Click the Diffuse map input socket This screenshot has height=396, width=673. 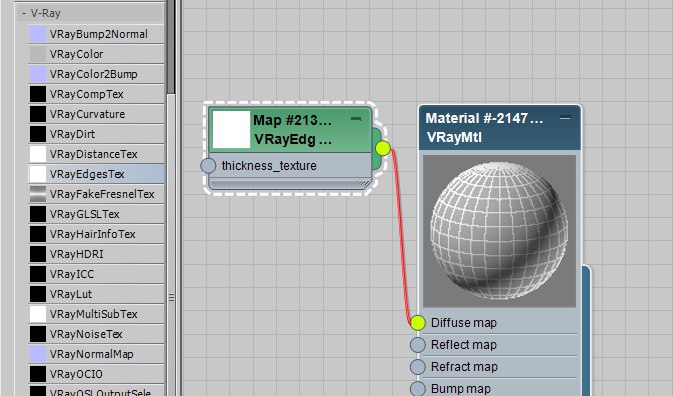pyautogui.click(x=418, y=323)
